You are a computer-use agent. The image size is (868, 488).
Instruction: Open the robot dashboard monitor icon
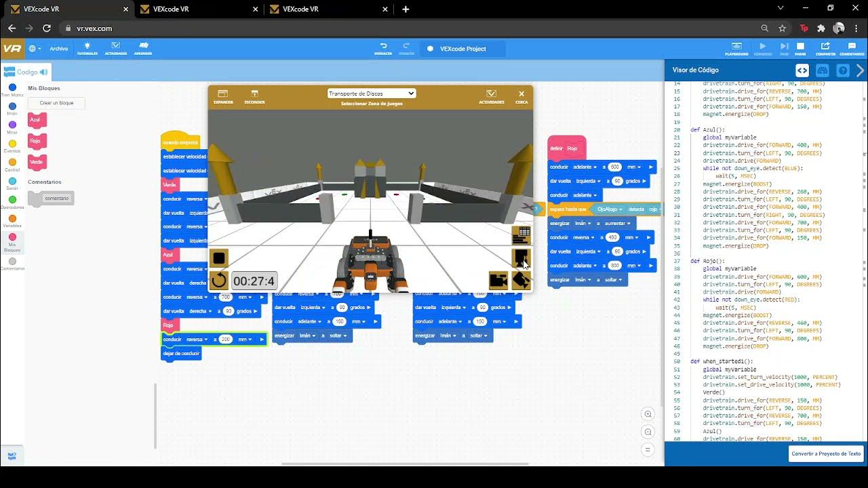point(823,70)
